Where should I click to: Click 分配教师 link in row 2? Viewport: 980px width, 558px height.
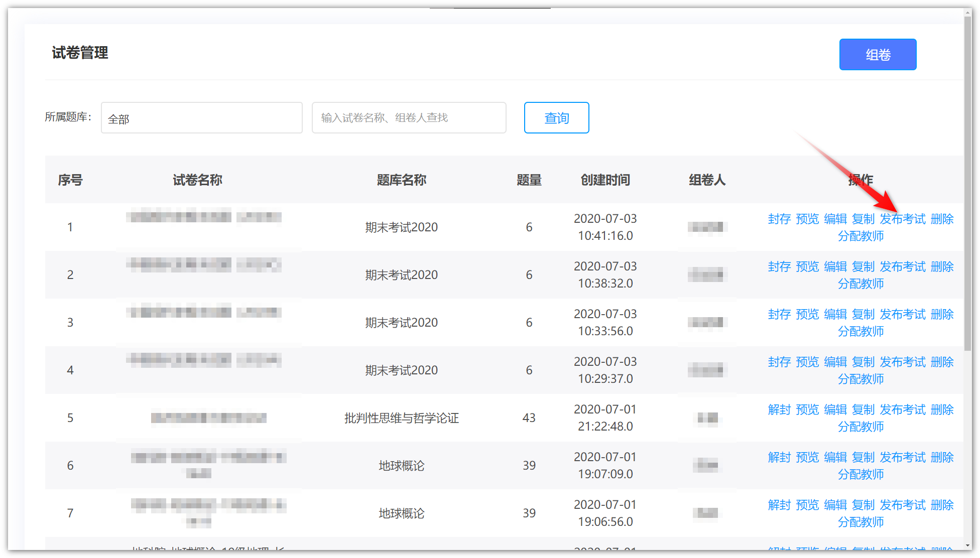click(x=861, y=284)
